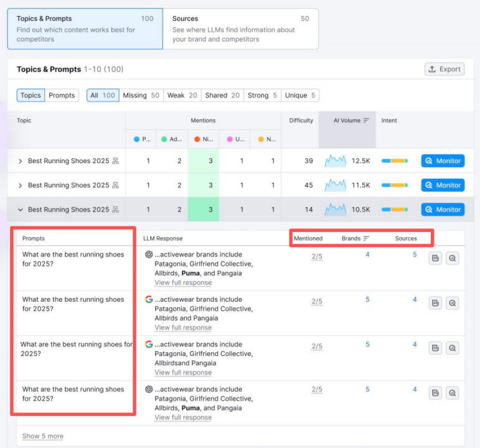This screenshot has height=448, width=480.
Task: Click the intent color bar in first row
Action: pos(394,161)
